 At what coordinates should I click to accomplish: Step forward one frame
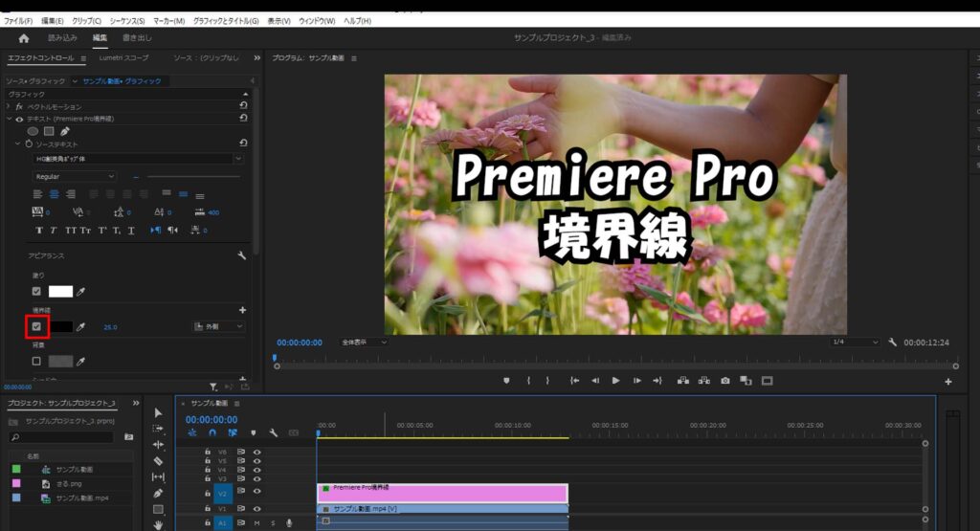pos(636,381)
